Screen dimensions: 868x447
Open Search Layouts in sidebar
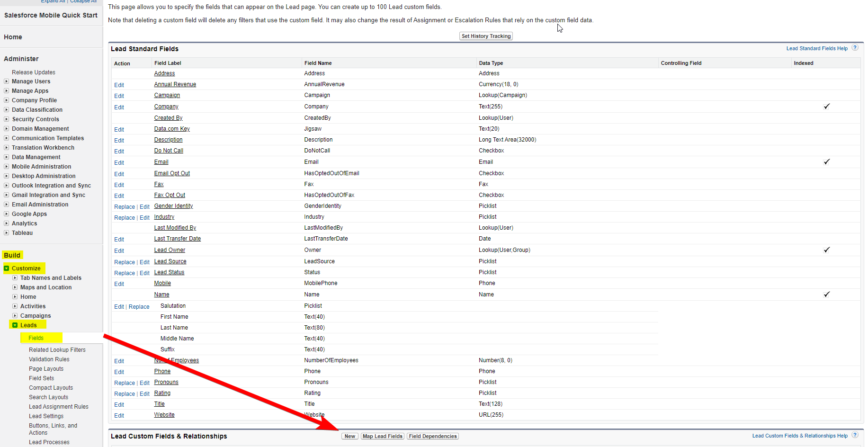(x=48, y=397)
